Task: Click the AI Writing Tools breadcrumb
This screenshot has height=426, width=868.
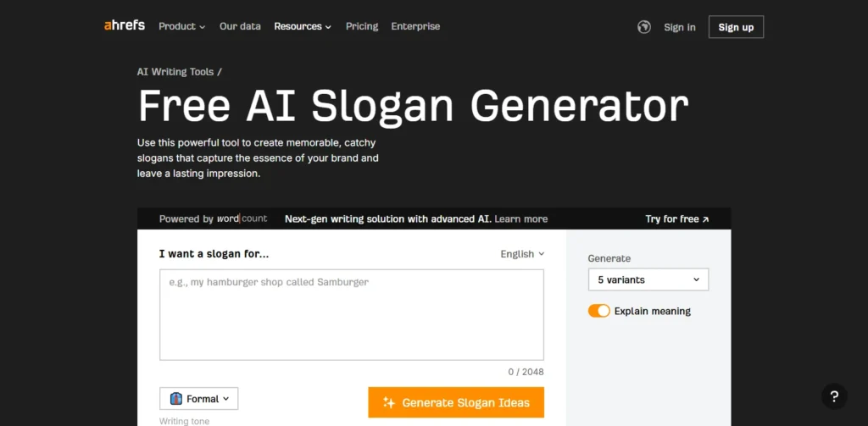Action: [x=176, y=71]
